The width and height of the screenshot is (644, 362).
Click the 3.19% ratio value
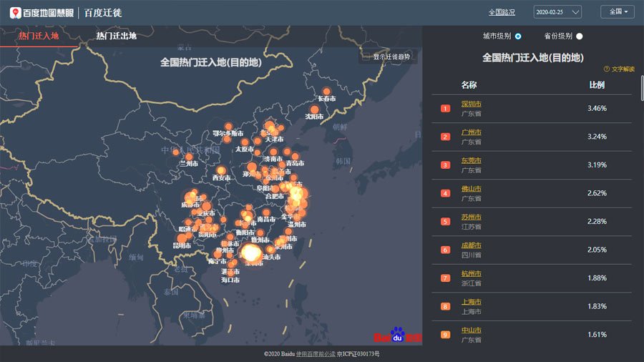pos(597,165)
